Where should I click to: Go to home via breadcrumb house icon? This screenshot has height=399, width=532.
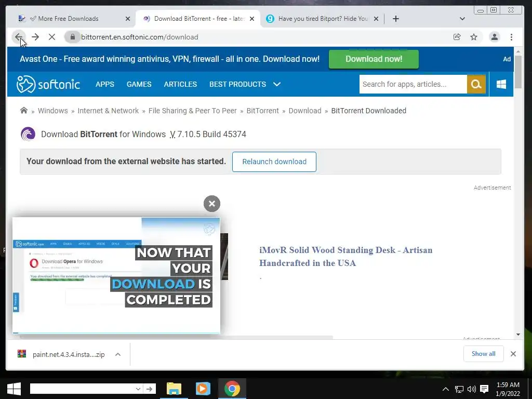coord(24,110)
